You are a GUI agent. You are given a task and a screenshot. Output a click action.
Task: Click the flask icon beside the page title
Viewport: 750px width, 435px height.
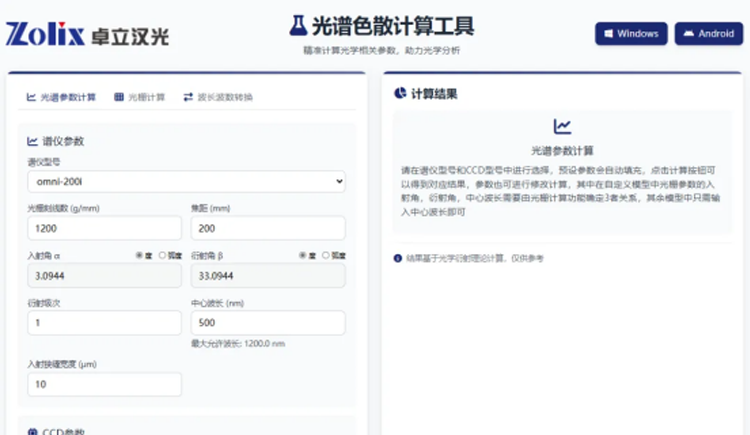pyautogui.click(x=298, y=26)
